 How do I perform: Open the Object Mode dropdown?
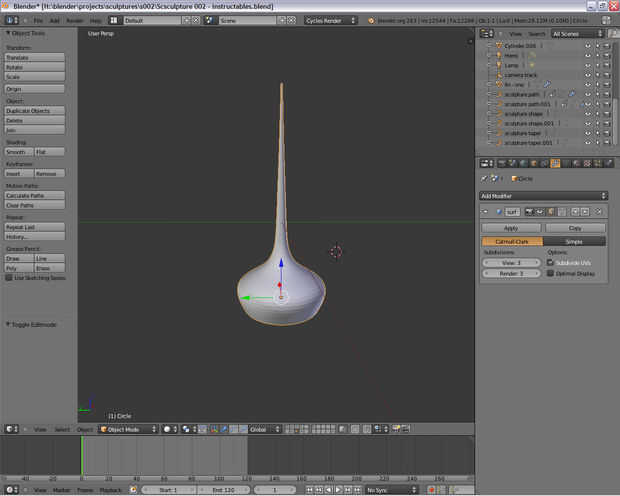click(x=128, y=429)
